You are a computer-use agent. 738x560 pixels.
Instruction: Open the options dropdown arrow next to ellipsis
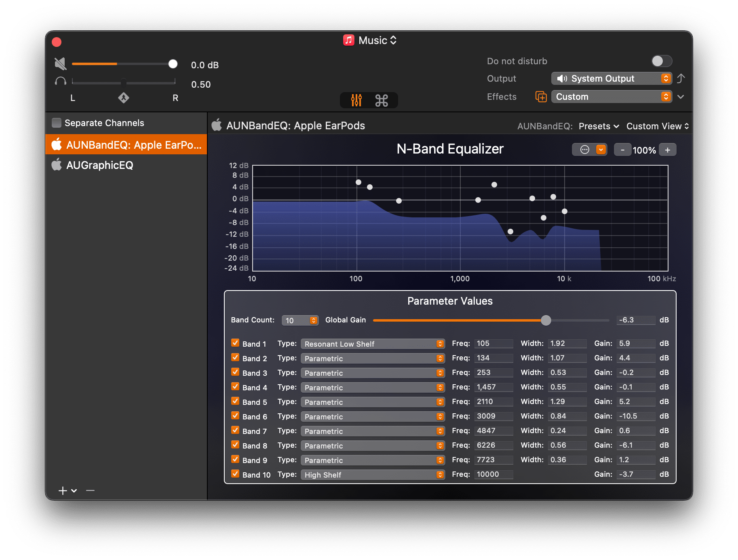pyautogui.click(x=601, y=150)
